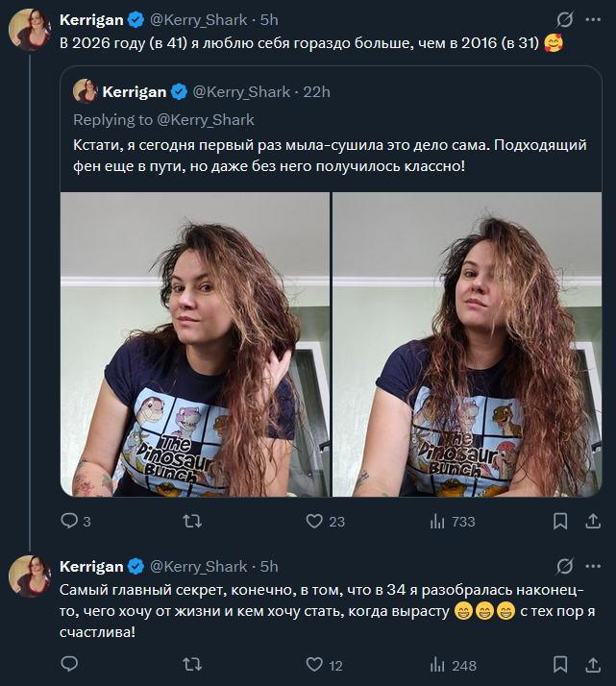Click the 22h timestamp of the quoted tweet
Screen dimensions: 616x686
click(317, 92)
